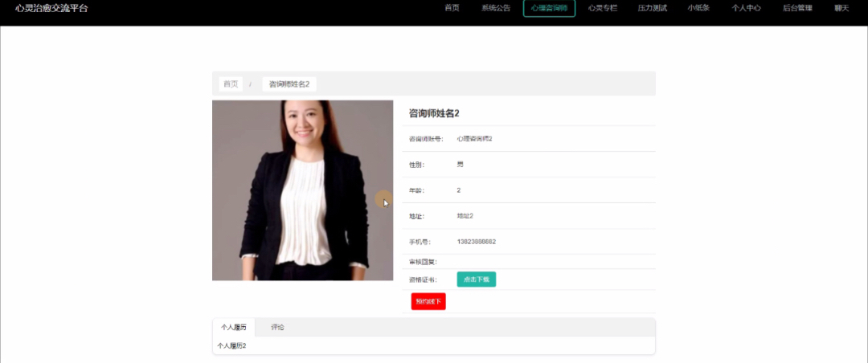Select the highlighted 心理咨询师 nav item
This screenshot has width=868, height=363.
(x=549, y=8)
